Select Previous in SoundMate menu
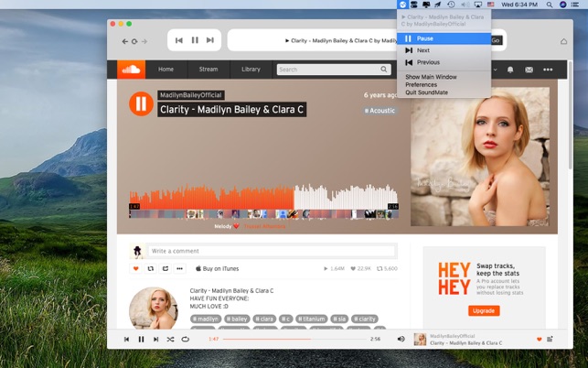588x368 pixels. tap(444, 62)
